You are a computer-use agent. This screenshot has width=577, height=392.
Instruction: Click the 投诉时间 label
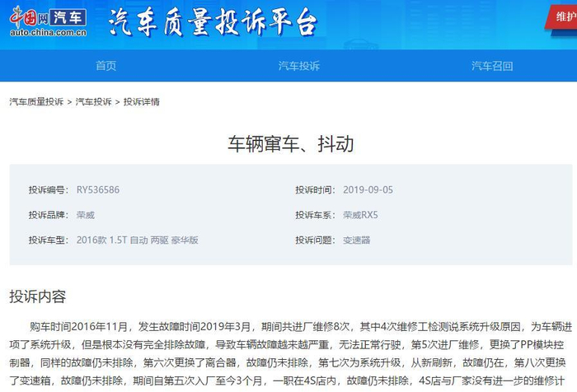(x=315, y=189)
